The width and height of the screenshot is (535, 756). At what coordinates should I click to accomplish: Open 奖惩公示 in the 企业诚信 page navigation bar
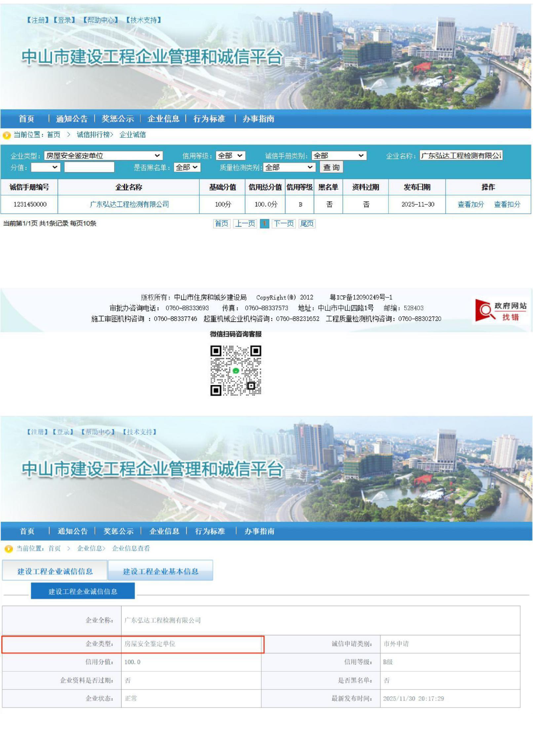point(118,119)
